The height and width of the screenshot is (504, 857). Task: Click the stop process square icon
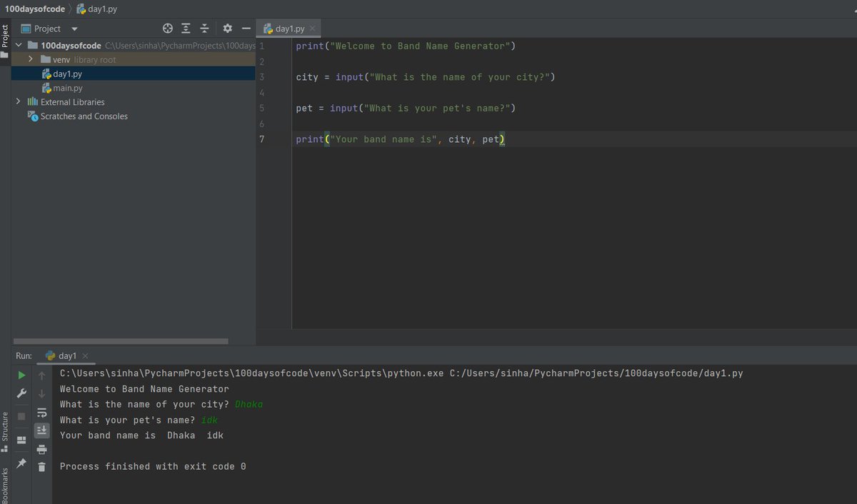pos(21,415)
